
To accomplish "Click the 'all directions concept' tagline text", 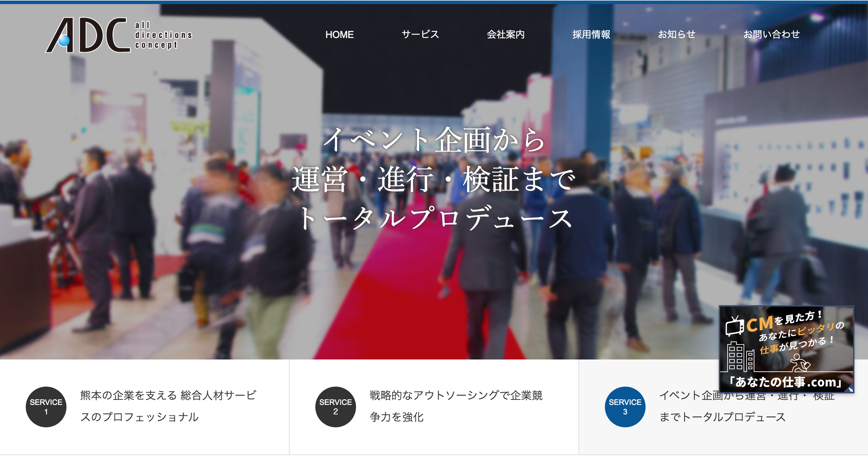I will tap(163, 35).
